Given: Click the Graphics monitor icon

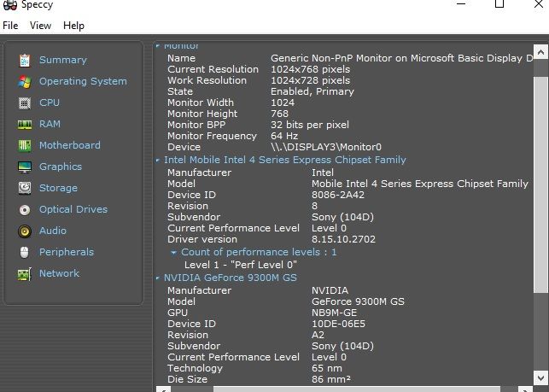Looking at the screenshot, I should (24, 167).
